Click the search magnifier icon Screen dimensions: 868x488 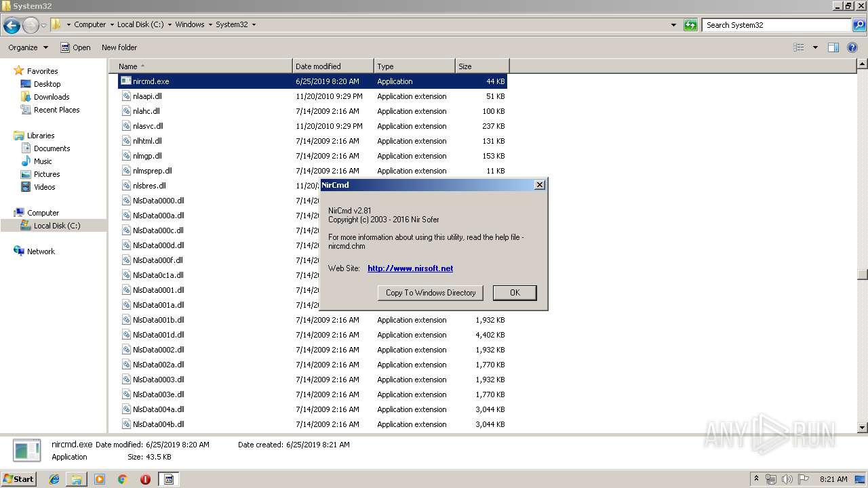(x=859, y=25)
